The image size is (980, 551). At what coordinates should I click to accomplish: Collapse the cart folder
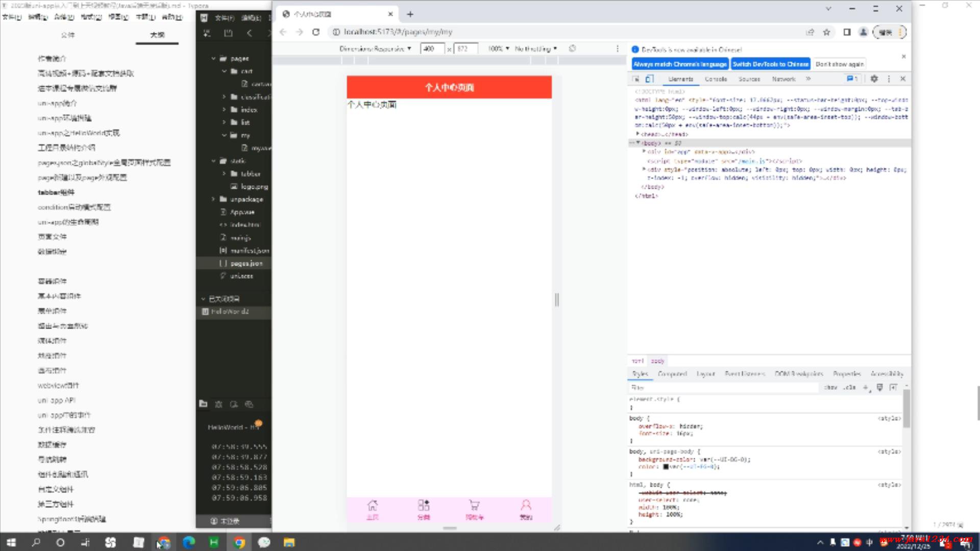pos(224,71)
